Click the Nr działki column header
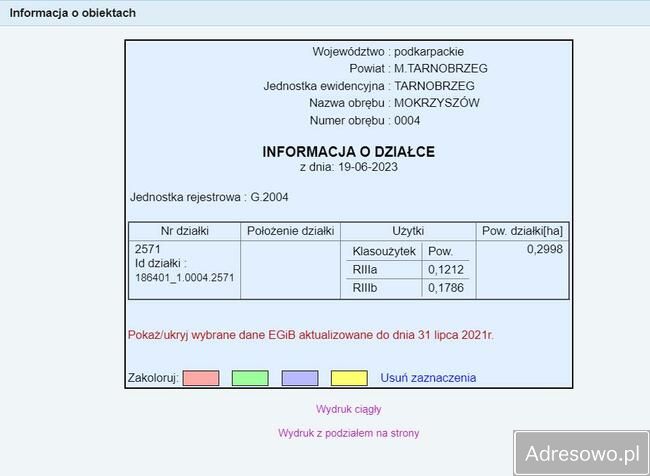This screenshot has height=476, width=650. click(184, 231)
